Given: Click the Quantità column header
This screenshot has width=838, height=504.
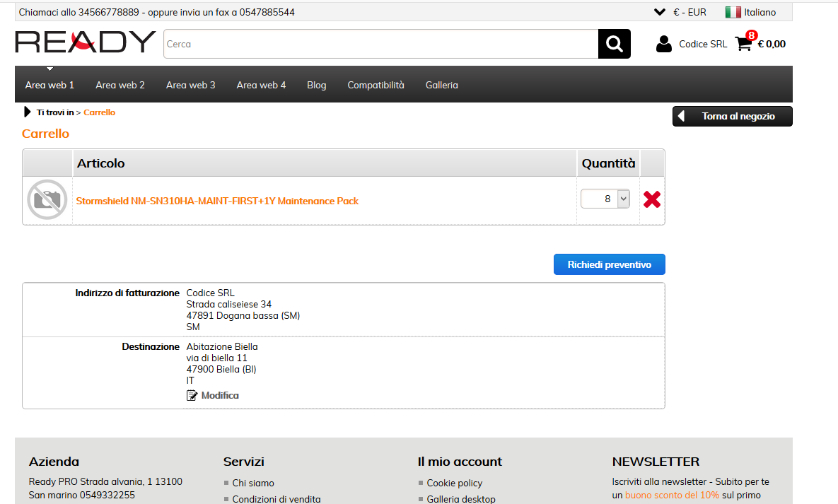Looking at the screenshot, I should point(608,163).
